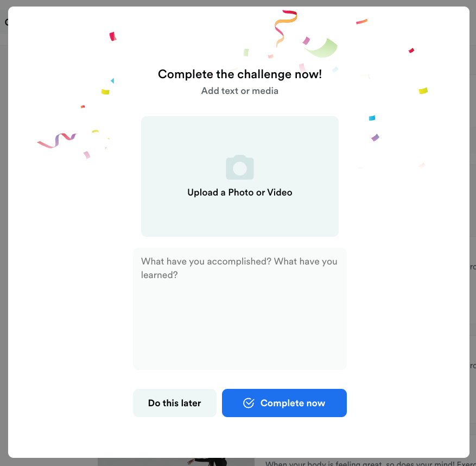Screen dimensions: 476x466
Task: Click the pink and purple ribbon streamer
Action: click(x=58, y=140)
